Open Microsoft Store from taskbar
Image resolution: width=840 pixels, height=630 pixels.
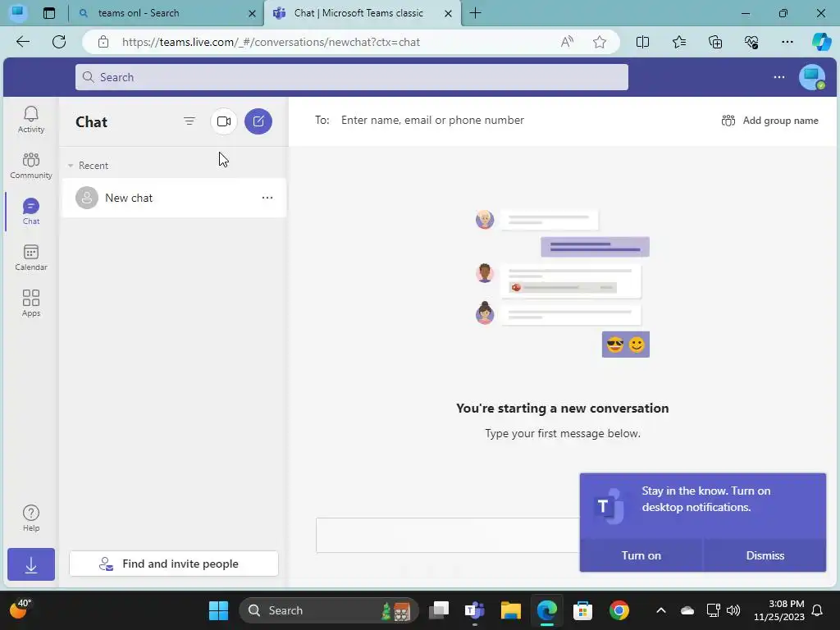pyautogui.click(x=583, y=610)
